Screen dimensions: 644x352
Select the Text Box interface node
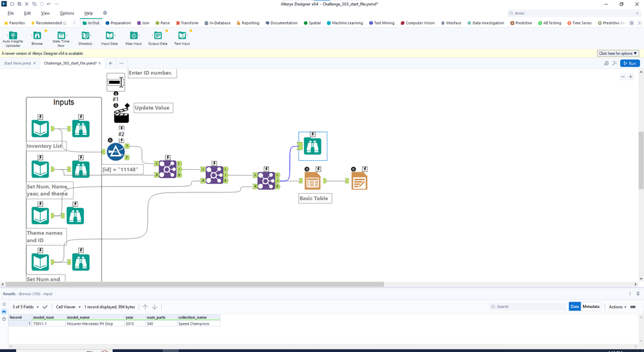[116, 82]
